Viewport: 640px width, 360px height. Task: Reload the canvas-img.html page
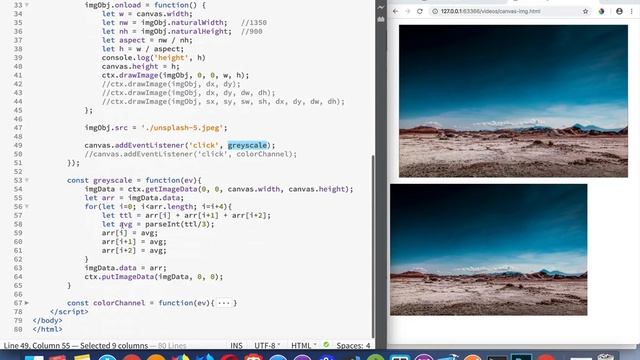click(x=420, y=11)
